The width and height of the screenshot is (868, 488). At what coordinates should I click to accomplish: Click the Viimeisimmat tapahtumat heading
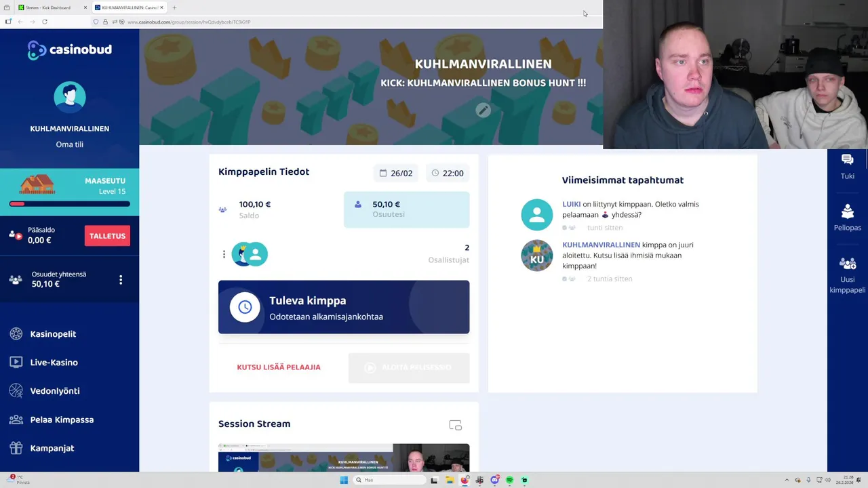(x=623, y=180)
